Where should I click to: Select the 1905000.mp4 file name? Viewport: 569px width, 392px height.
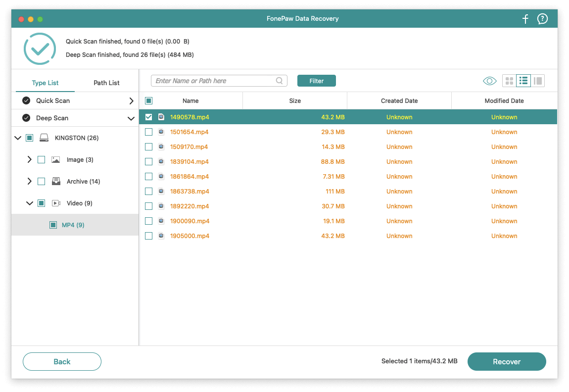(x=190, y=236)
